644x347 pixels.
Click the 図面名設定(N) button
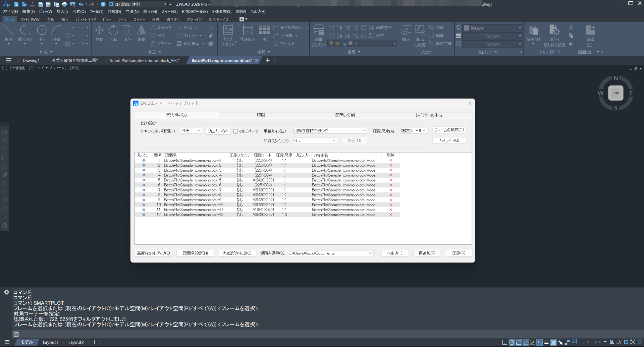[195, 253]
